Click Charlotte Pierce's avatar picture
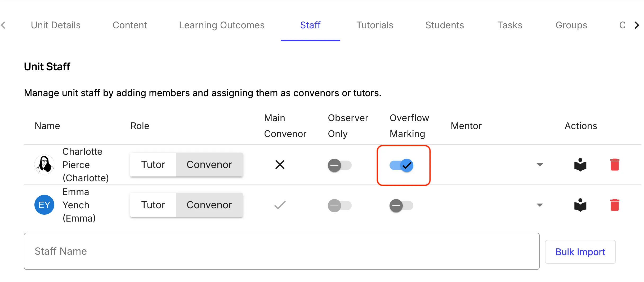This screenshot has width=644, height=282. pos(44,165)
